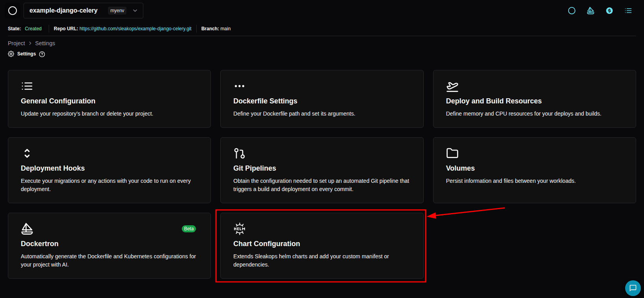Open the sailboat icon in top-right toolbar
The height and width of the screenshot is (298, 644).
591,11
